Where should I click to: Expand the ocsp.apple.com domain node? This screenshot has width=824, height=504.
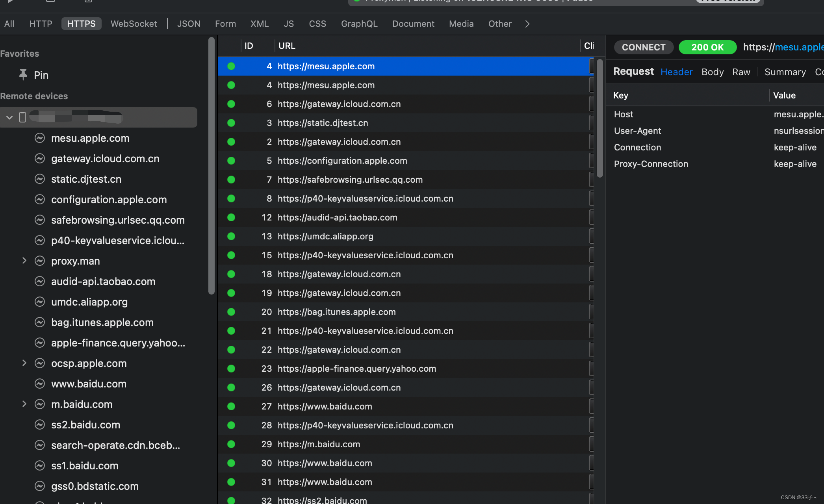(24, 363)
